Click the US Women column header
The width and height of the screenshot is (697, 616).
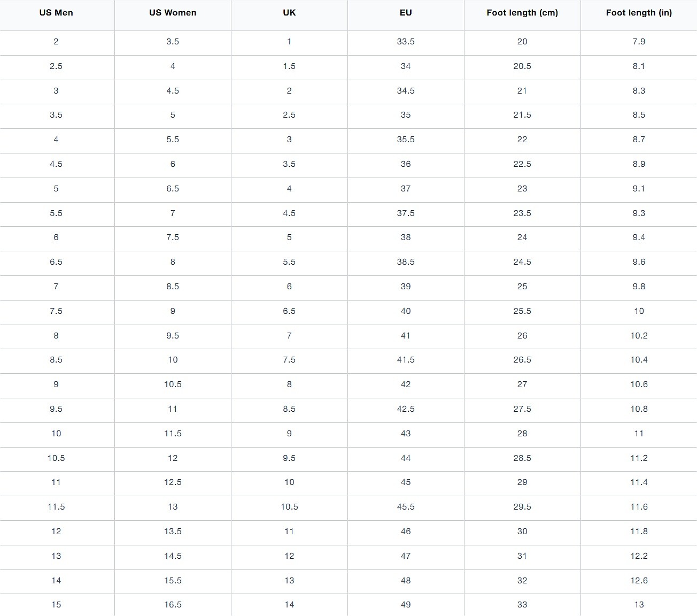point(173,13)
